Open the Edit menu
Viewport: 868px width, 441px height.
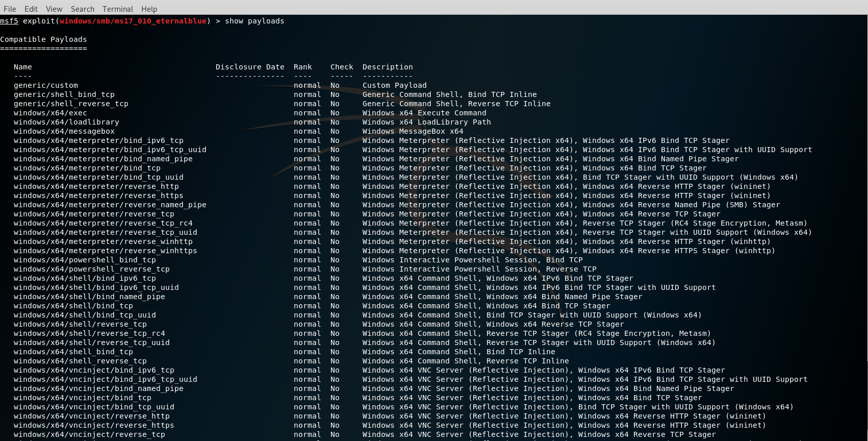pos(31,9)
